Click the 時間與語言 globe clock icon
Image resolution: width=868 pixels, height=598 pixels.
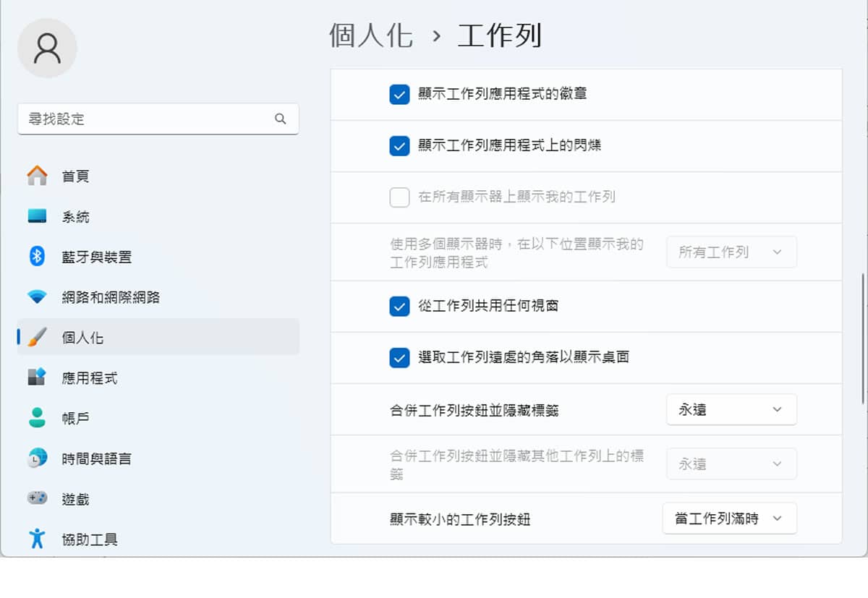pos(37,458)
